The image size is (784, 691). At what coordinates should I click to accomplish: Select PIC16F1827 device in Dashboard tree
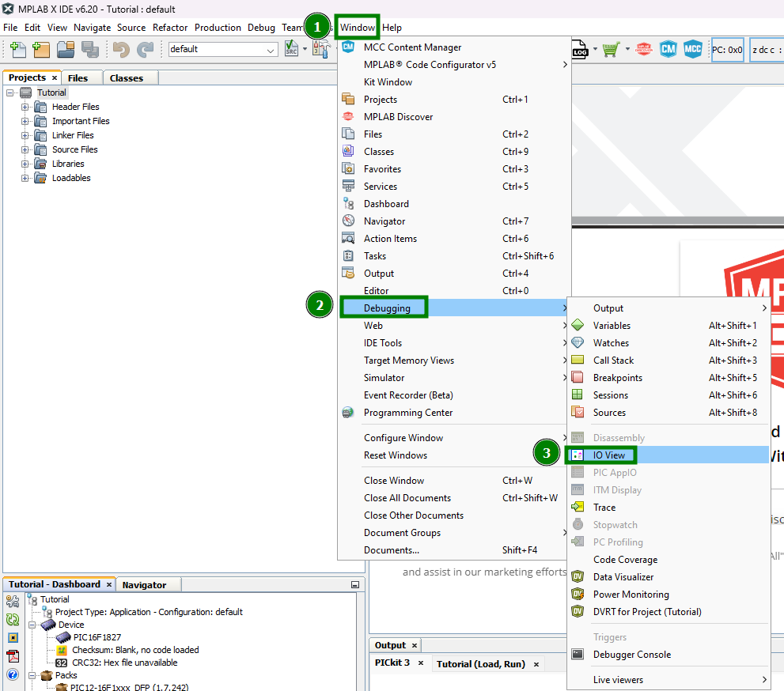coord(97,637)
